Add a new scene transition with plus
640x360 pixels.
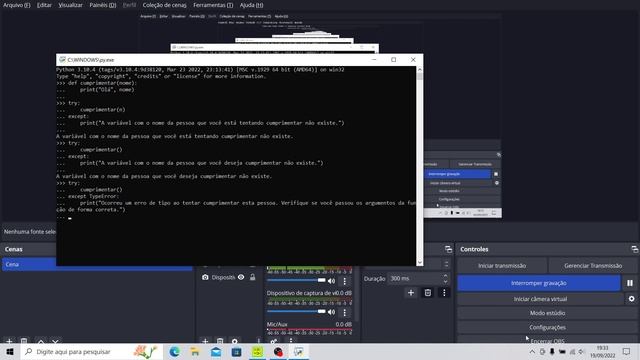(411, 293)
